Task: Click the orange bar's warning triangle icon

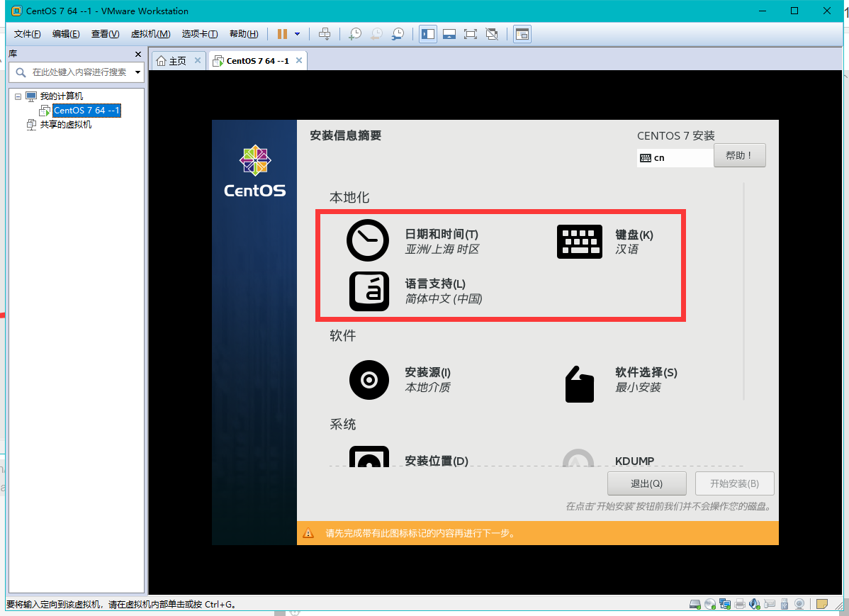Action: pos(308,533)
